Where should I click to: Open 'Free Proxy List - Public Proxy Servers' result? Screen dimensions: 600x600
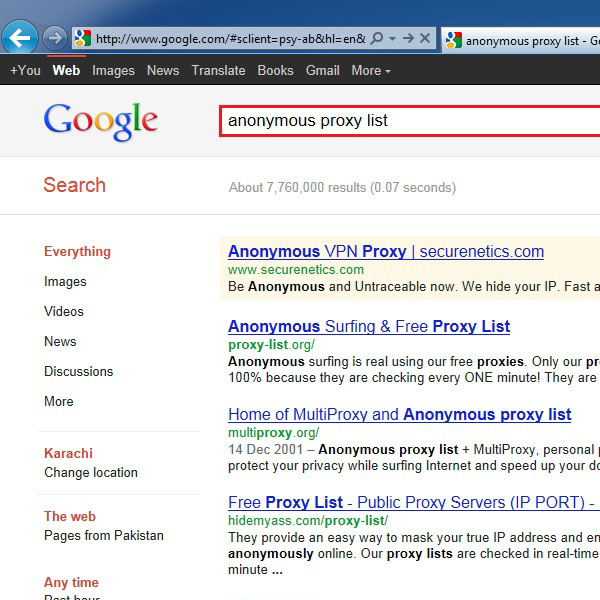[x=414, y=502]
